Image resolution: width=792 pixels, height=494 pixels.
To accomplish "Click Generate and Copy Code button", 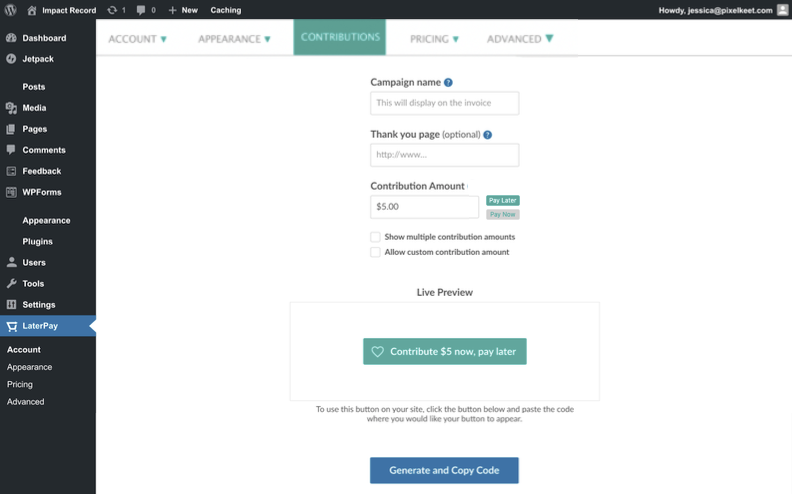I will [444, 470].
